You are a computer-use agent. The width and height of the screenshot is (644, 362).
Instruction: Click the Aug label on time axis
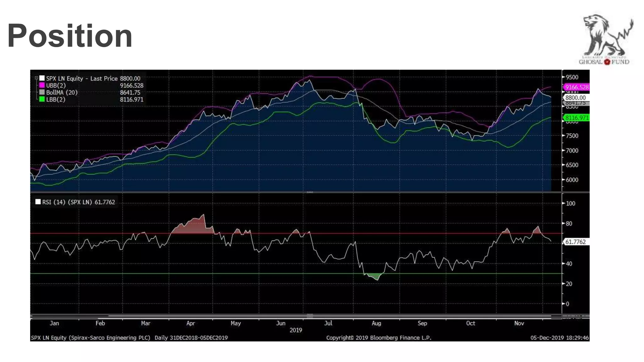click(x=376, y=323)
